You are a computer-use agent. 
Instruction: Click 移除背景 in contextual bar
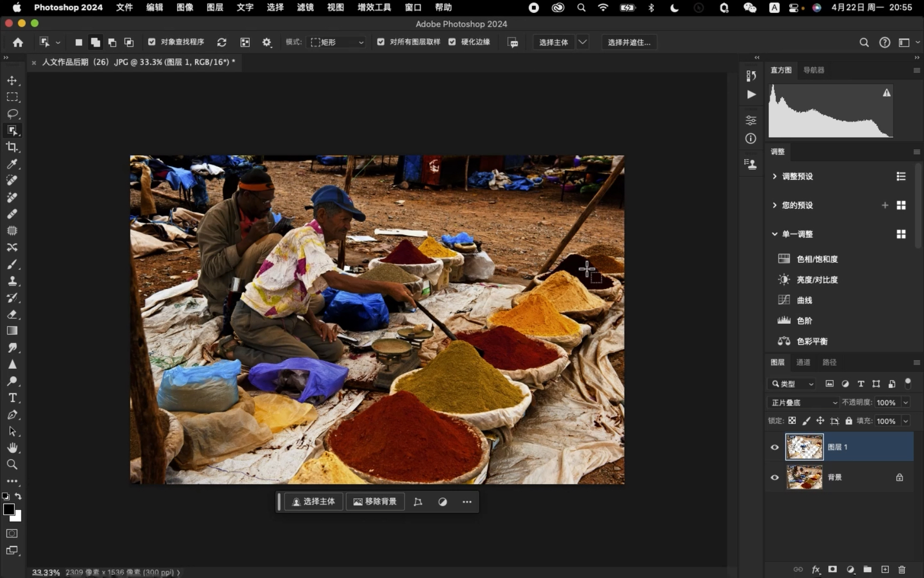[375, 501]
